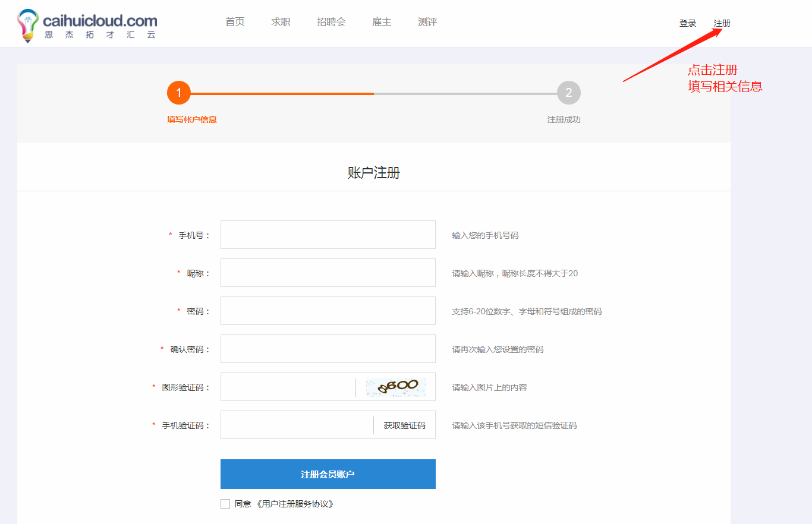This screenshot has height=524, width=812.
Task: Go to the 求职 menu item
Action: [281, 22]
